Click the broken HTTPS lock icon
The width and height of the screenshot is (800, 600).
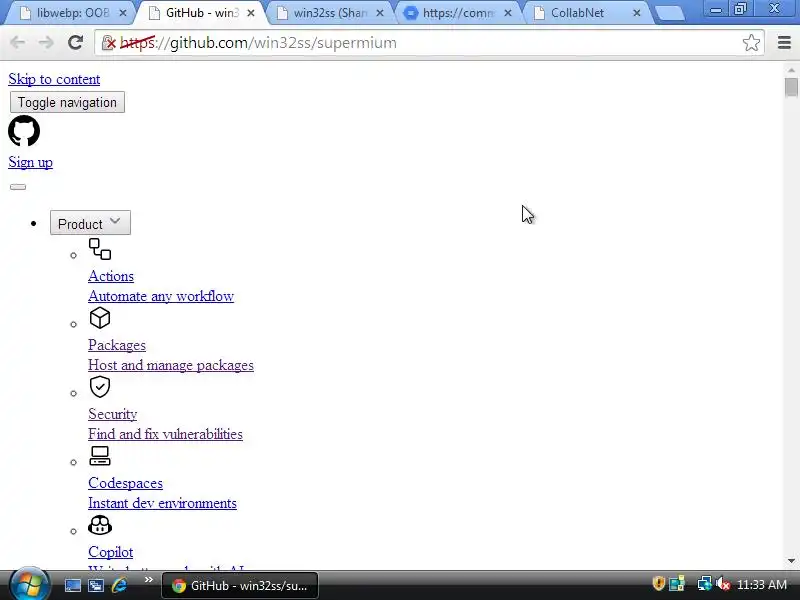[109, 43]
